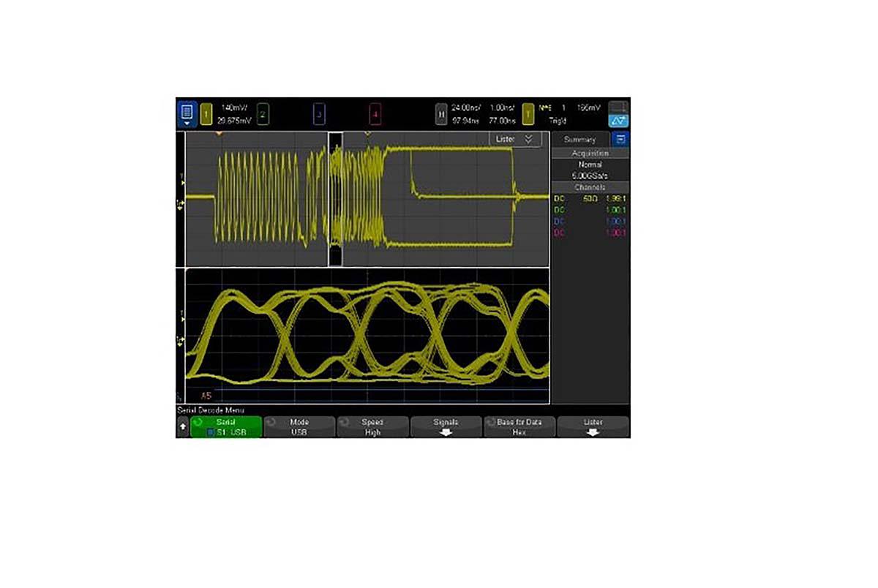Click the blue channel 3 DC row
This screenshot has height=588, width=878.
click(x=590, y=221)
